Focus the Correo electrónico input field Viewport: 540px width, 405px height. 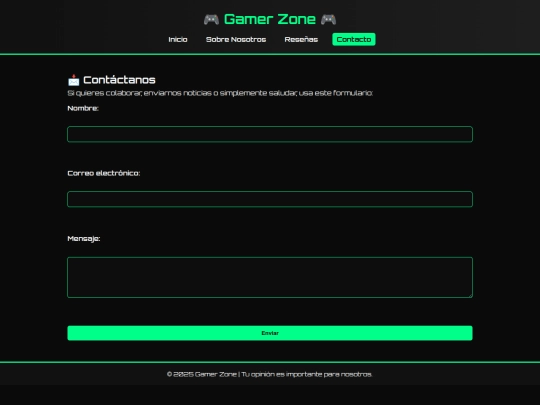coord(270,199)
